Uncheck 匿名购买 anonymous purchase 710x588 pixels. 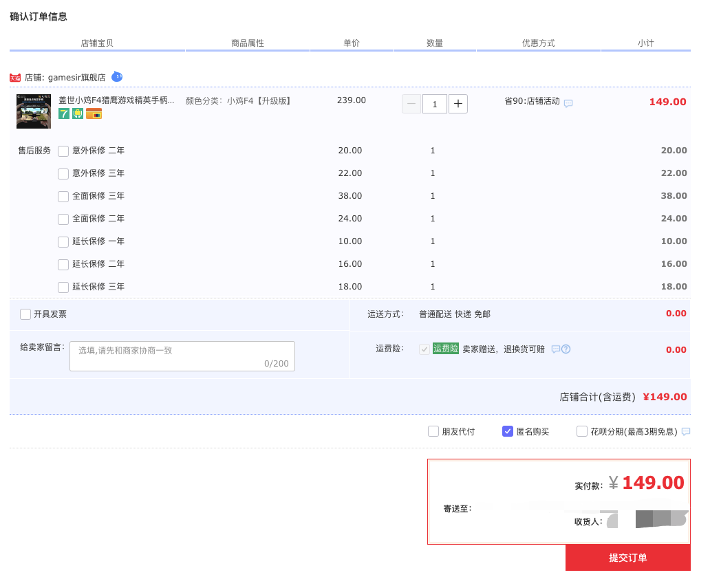click(x=508, y=431)
